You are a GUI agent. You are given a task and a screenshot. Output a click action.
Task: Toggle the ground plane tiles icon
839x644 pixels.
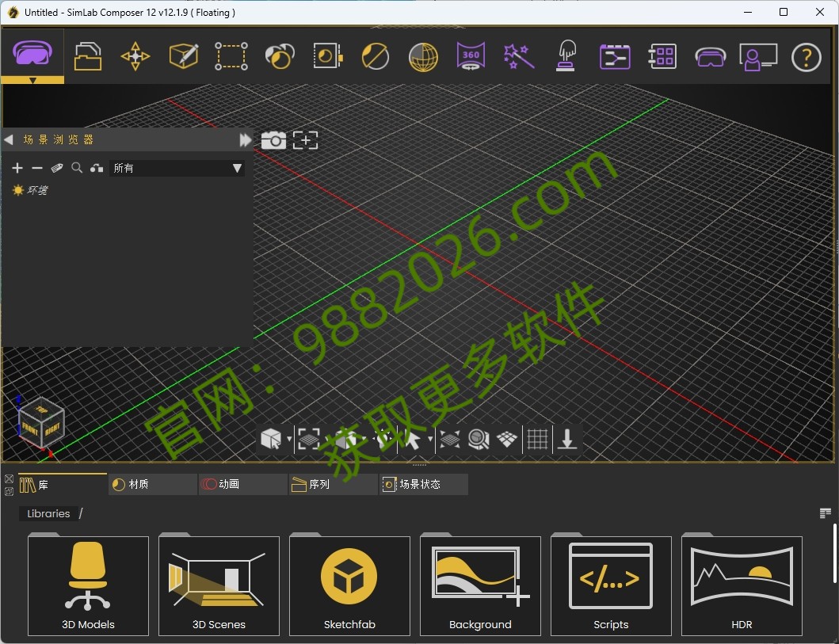[507, 440]
